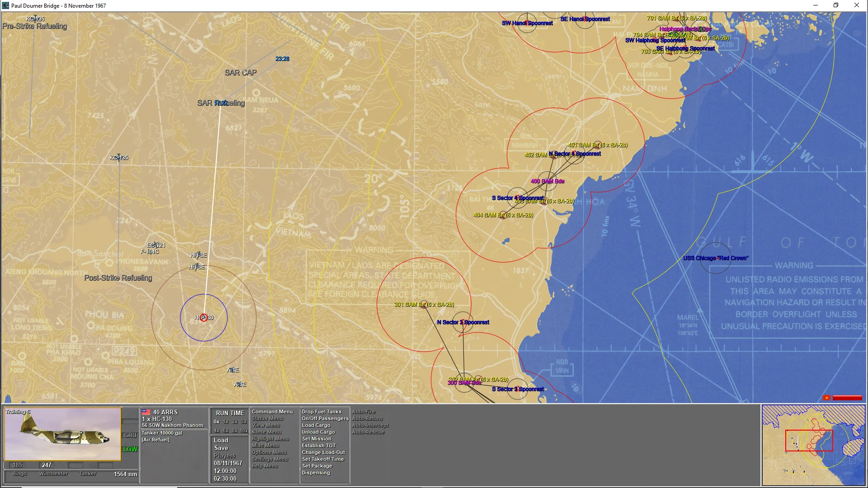Image resolution: width=868 pixels, height=488 pixels.
Task: Click the Load Cargo command
Action: pyautogui.click(x=316, y=425)
